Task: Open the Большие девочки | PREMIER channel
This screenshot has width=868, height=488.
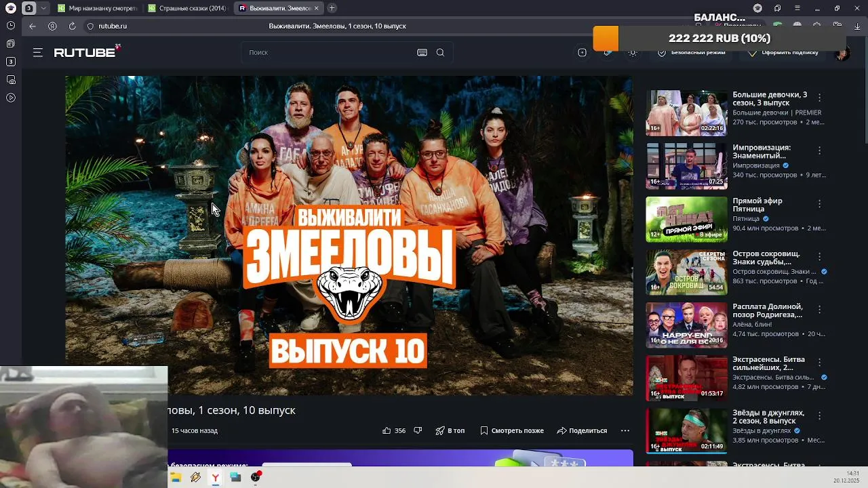Action: pos(776,113)
